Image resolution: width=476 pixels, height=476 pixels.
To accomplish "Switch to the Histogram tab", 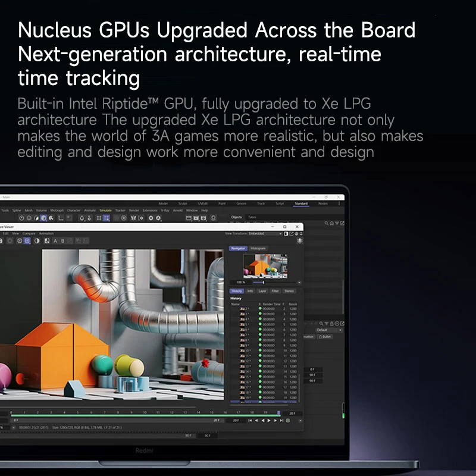I will pyautogui.click(x=258, y=248).
